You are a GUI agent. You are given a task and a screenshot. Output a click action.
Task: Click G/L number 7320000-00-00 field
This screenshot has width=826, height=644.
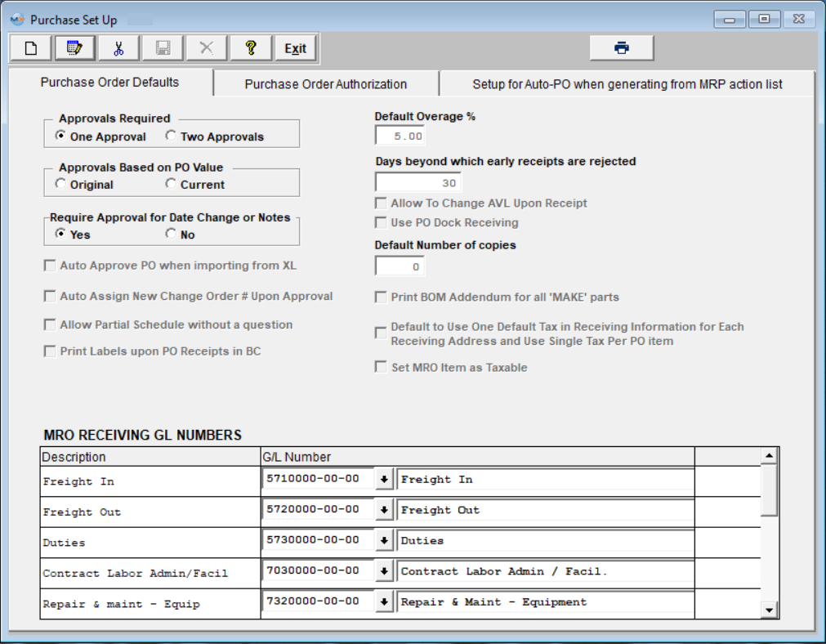(x=318, y=601)
